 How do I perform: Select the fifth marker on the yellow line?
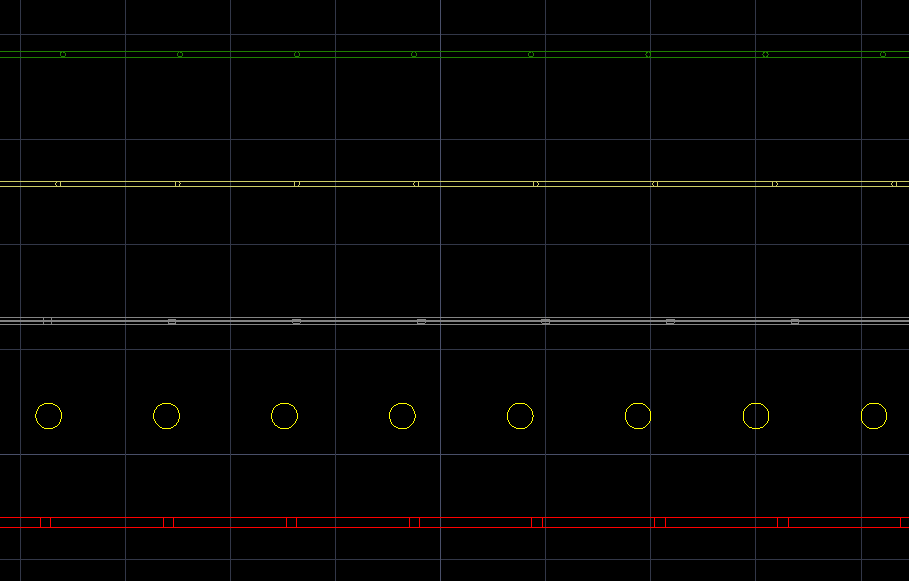[536, 184]
